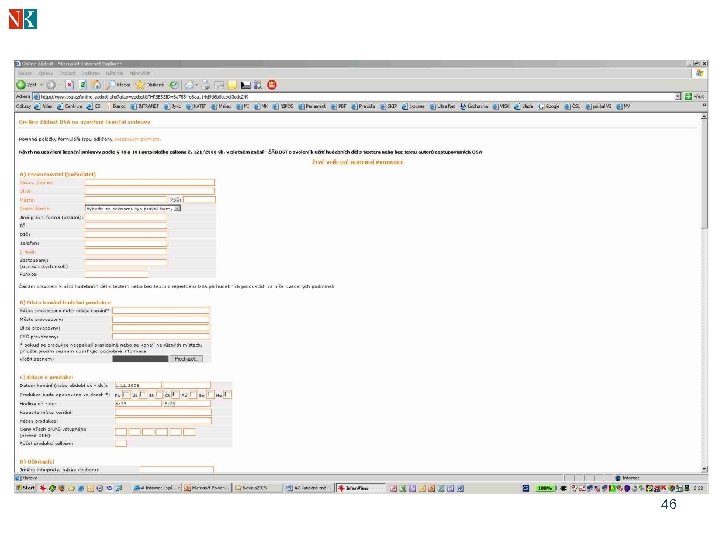Click the yellow note icon in toolbar
Viewport: 720px width, 540px height.
click(232, 85)
